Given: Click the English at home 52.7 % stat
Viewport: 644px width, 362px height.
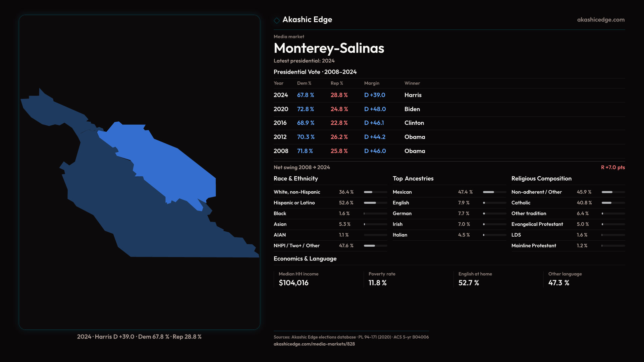Looking at the screenshot, I should click(x=469, y=283).
